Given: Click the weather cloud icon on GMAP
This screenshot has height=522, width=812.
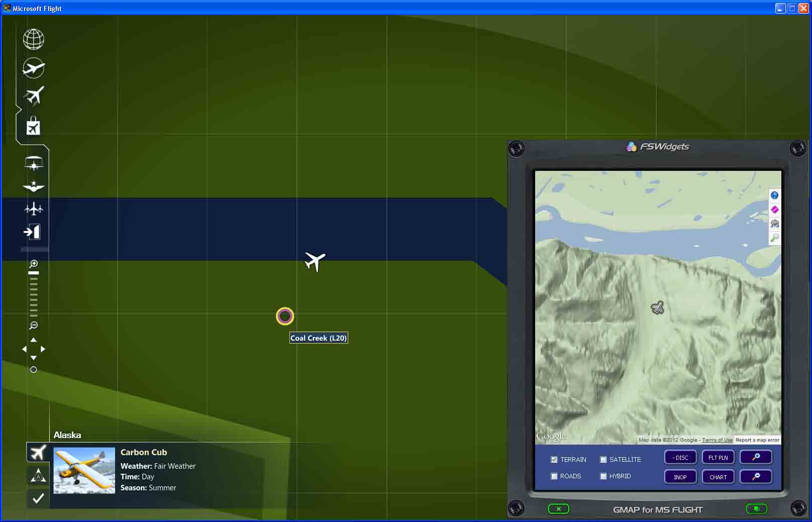Looking at the screenshot, I should pyautogui.click(x=775, y=224).
